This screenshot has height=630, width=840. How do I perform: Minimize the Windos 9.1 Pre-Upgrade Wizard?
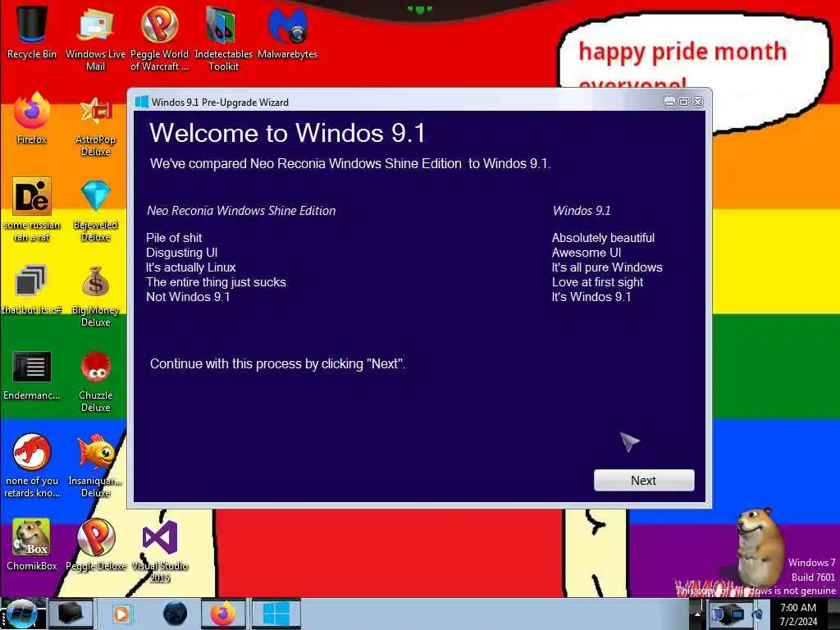click(x=669, y=102)
